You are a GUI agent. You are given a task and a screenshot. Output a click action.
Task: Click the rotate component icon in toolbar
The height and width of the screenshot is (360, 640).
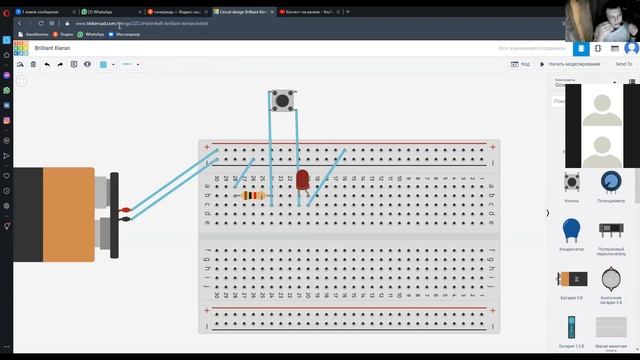20,64
